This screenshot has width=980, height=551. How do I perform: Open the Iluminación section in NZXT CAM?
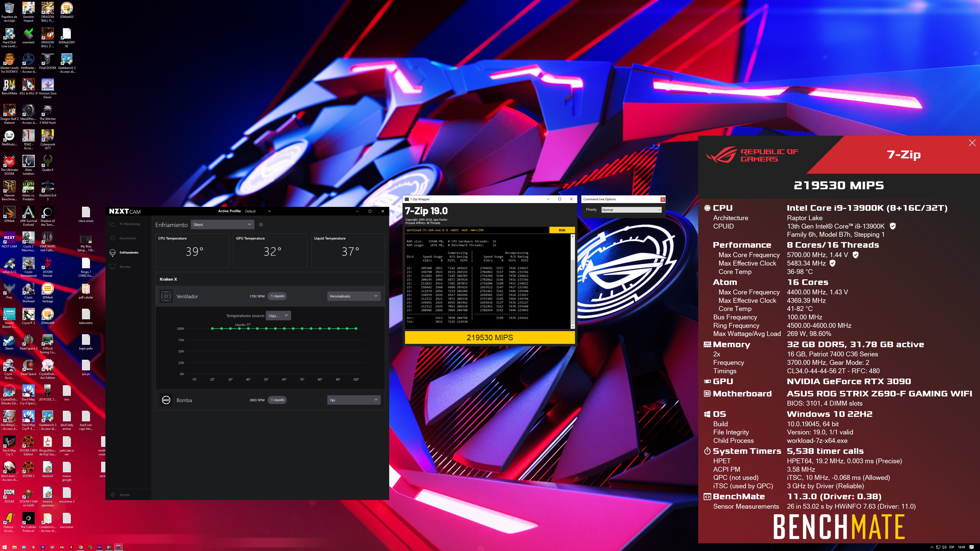coord(123,238)
